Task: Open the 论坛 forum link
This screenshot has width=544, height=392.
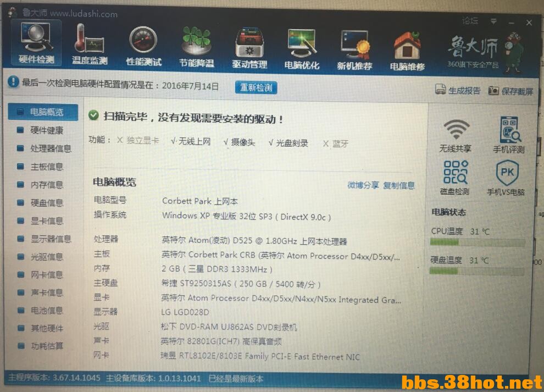Action: (470, 21)
